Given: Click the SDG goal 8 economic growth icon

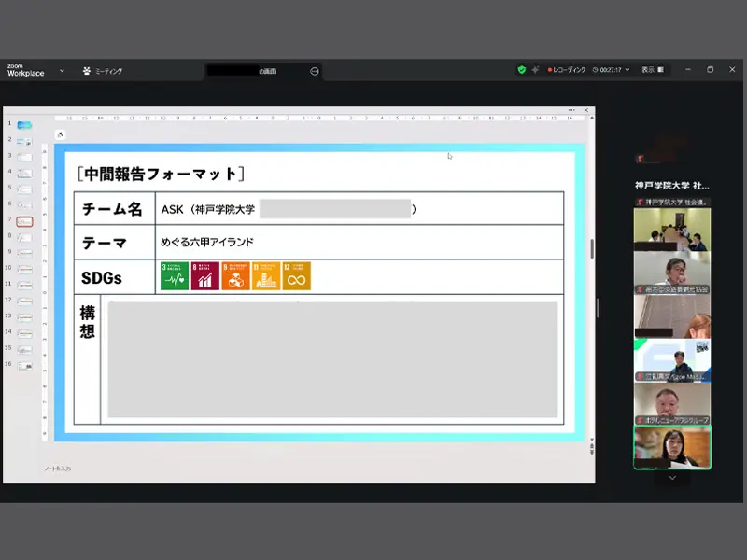Looking at the screenshot, I should point(204,277).
